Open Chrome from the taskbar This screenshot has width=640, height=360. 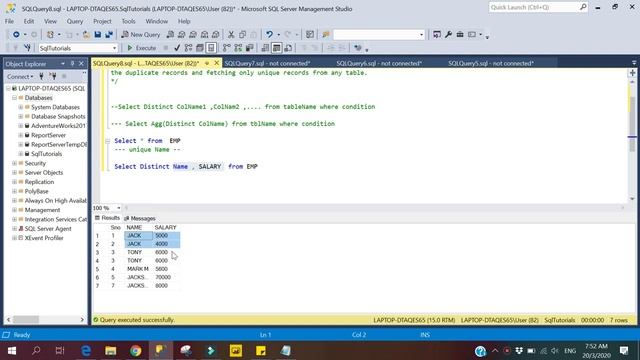136,351
